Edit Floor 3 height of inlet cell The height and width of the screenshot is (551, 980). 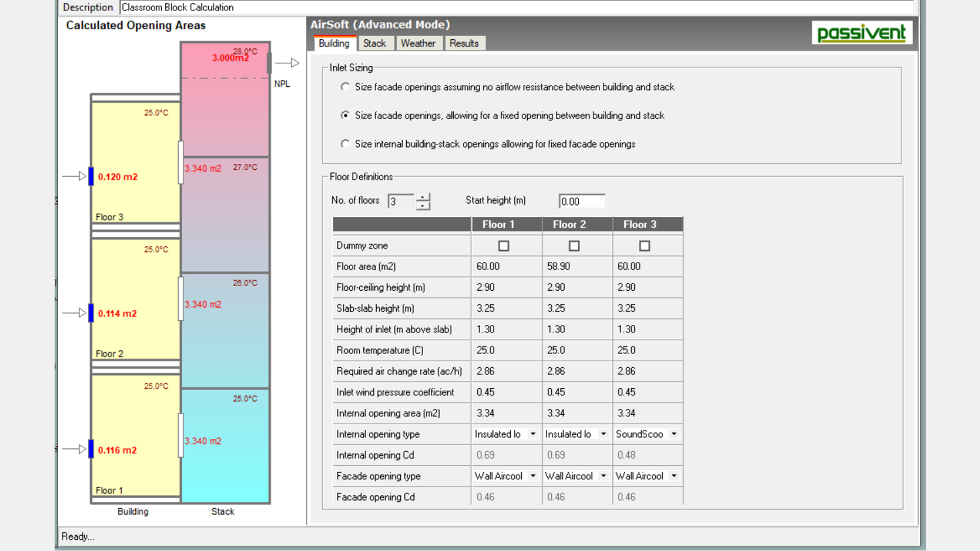pos(648,329)
